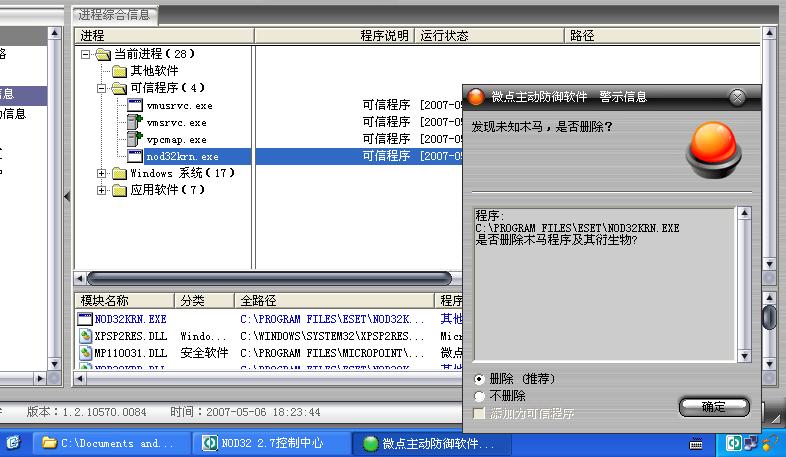Click the 时间:2007-05-06 18:23:44 status text
This screenshot has width=786, height=457.
(245, 412)
